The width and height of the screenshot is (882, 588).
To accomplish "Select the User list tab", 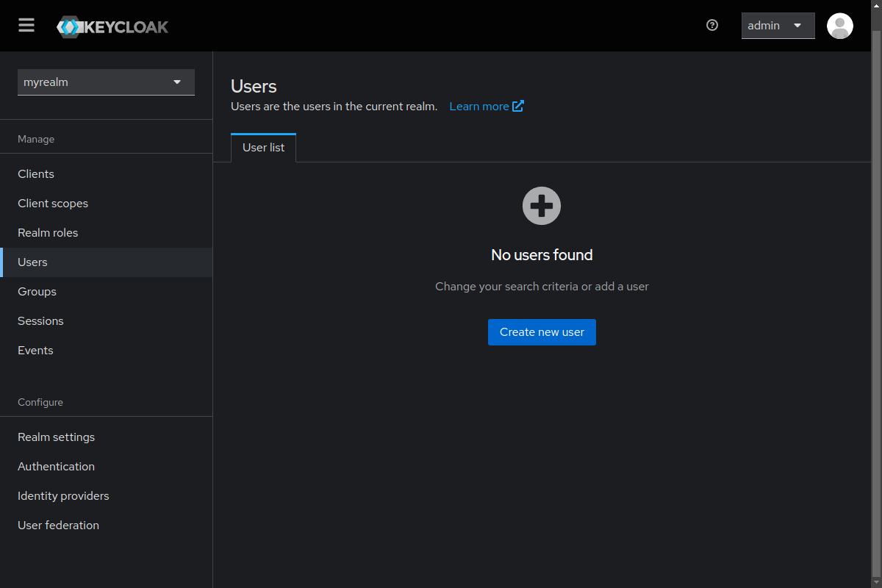I will point(263,148).
